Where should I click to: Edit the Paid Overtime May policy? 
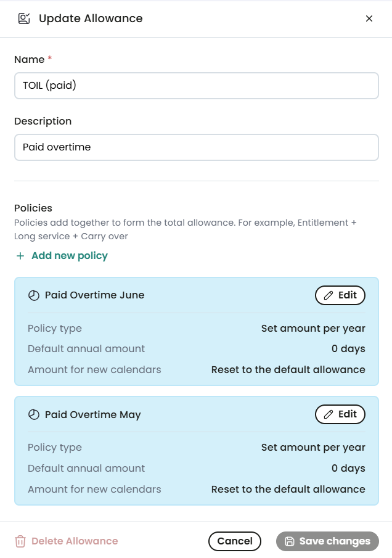(340, 414)
